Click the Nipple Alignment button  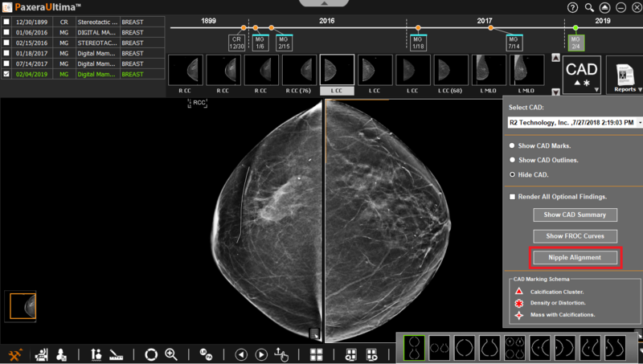pos(575,257)
